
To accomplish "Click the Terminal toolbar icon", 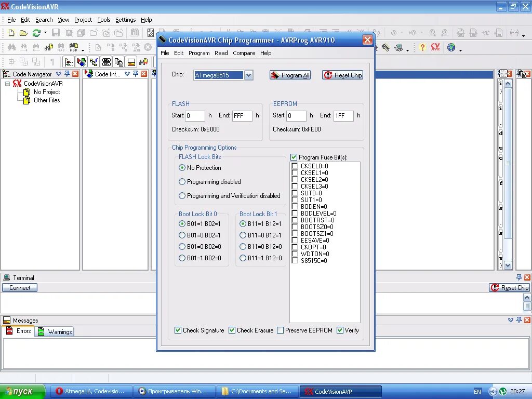I will (398, 47).
